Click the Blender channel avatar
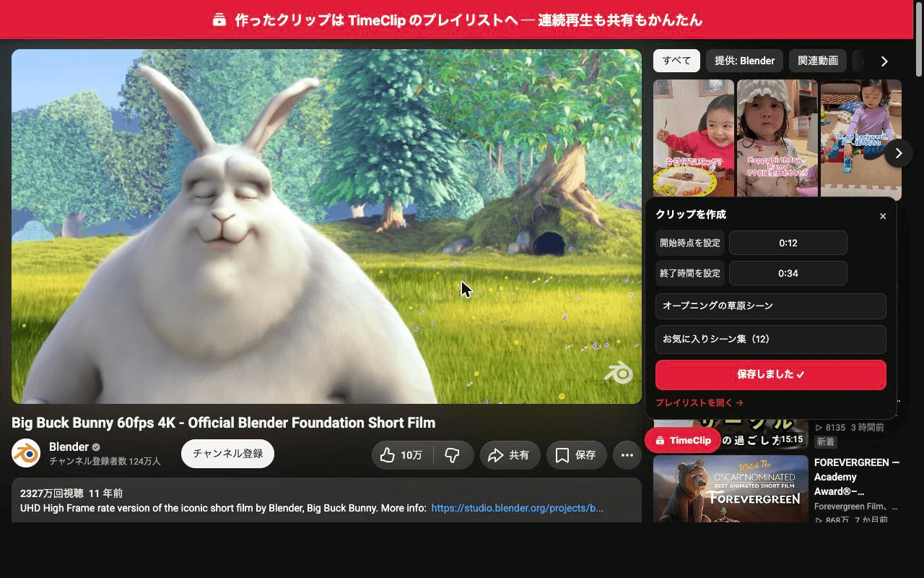This screenshot has height=578, width=924. [26, 453]
